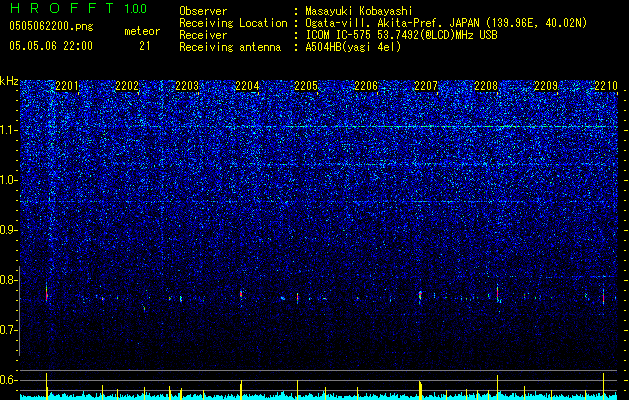Click the 2205 time marker
The image size is (629, 400).
[x=306, y=86]
